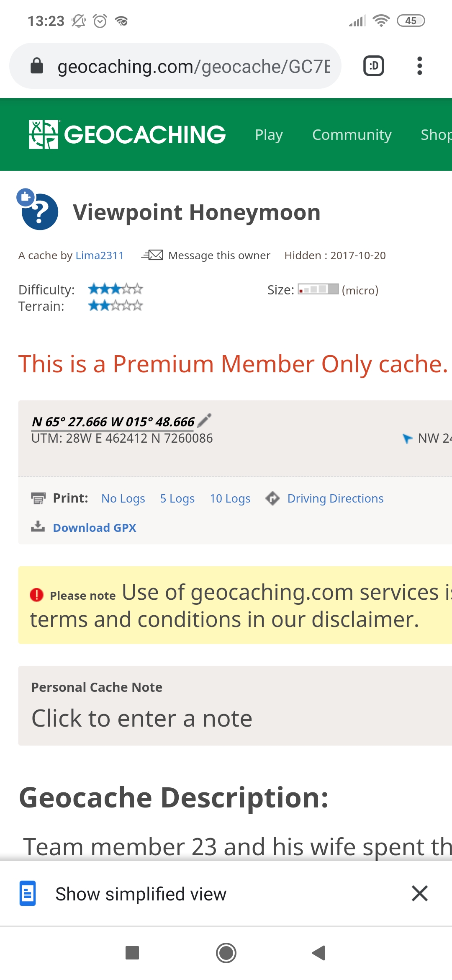Open the Chrome three-dot menu
The width and height of the screenshot is (452, 980).
419,66
